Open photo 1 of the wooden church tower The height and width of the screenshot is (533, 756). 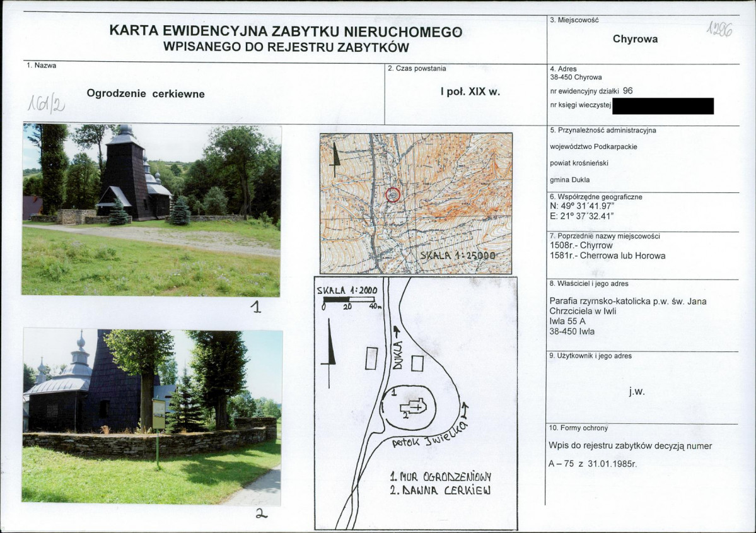pos(151,209)
